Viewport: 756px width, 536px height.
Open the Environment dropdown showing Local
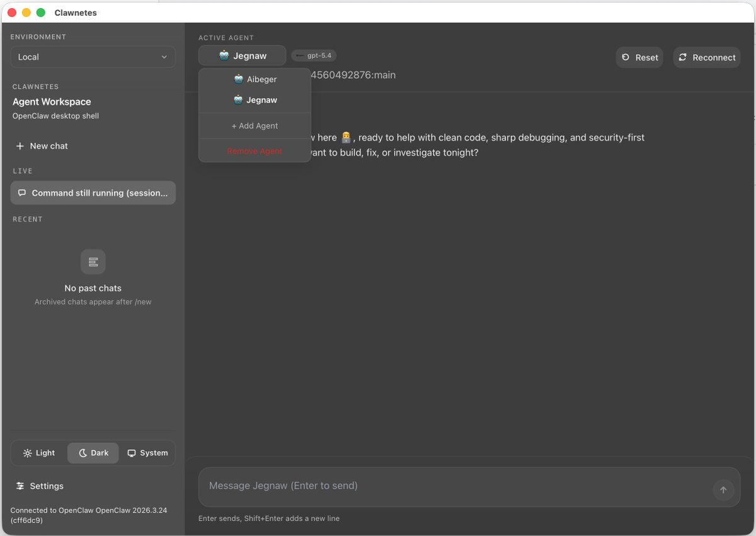[93, 57]
